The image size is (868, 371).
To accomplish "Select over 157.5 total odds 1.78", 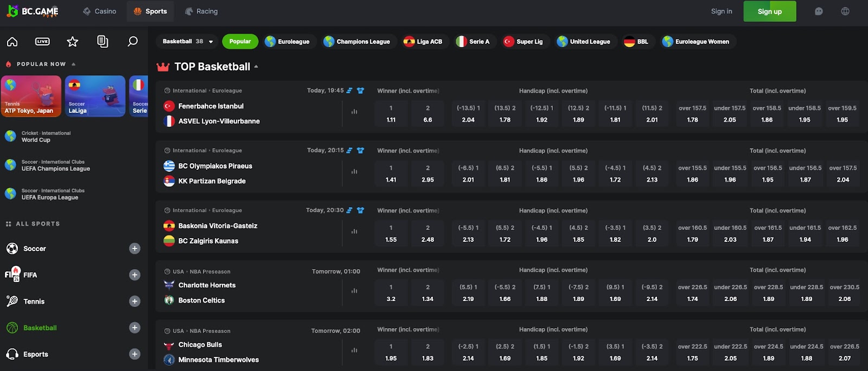I will (692, 114).
